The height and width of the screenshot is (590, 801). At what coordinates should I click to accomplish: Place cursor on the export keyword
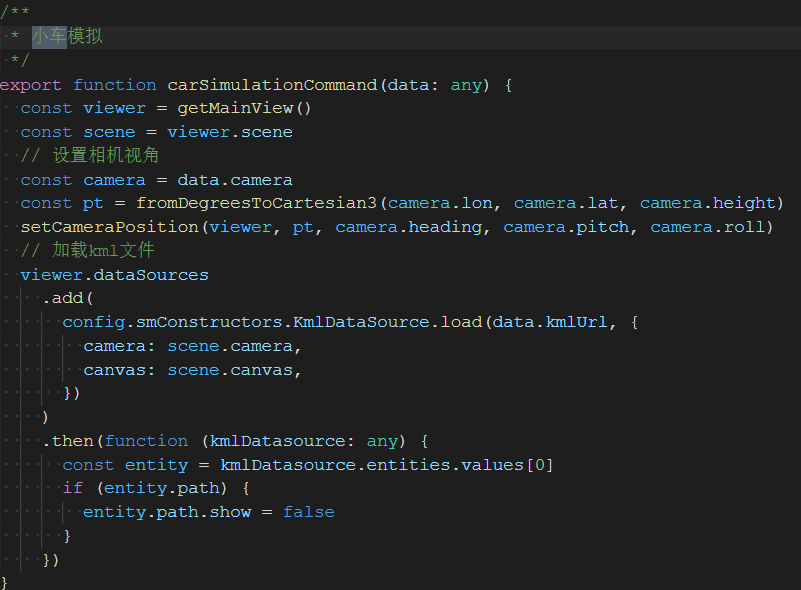point(31,85)
